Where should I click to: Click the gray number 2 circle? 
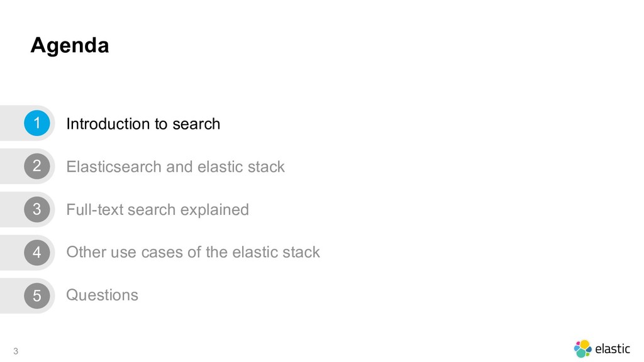tap(37, 166)
